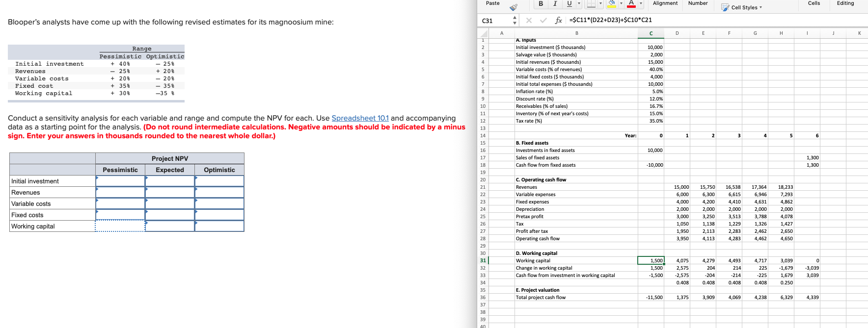The image size is (868, 328).
Task: Select discount rate cell showing 12.0%
Action: point(651,99)
